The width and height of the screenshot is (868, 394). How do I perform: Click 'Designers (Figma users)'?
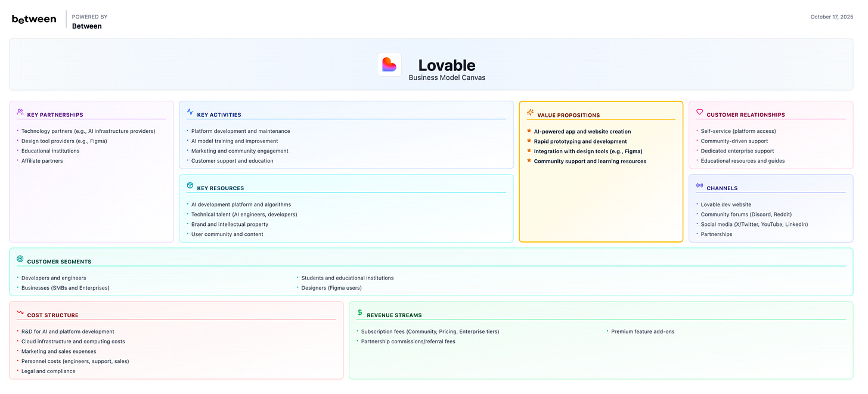click(x=331, y=288)
